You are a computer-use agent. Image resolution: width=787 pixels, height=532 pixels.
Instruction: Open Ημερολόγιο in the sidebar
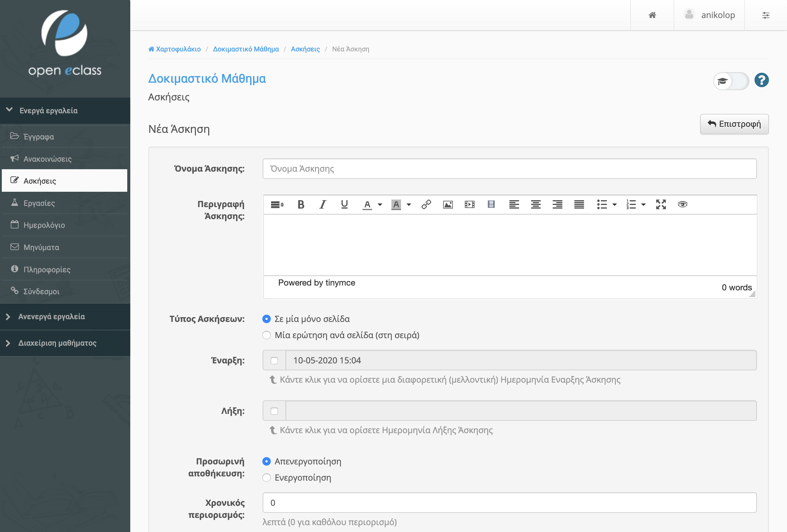[65, 225]
